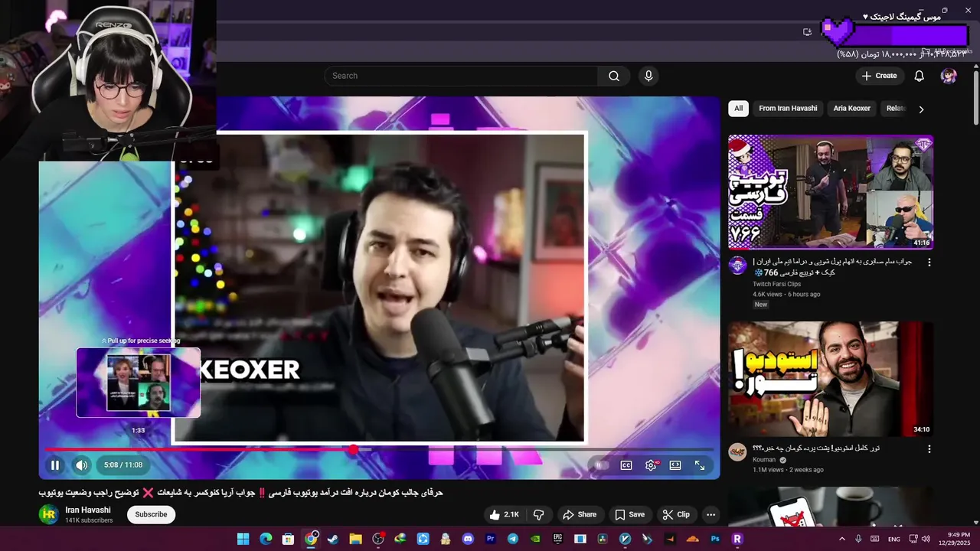
Task: Launch Photoshop from the taskbar
Action: pos(715,539)
